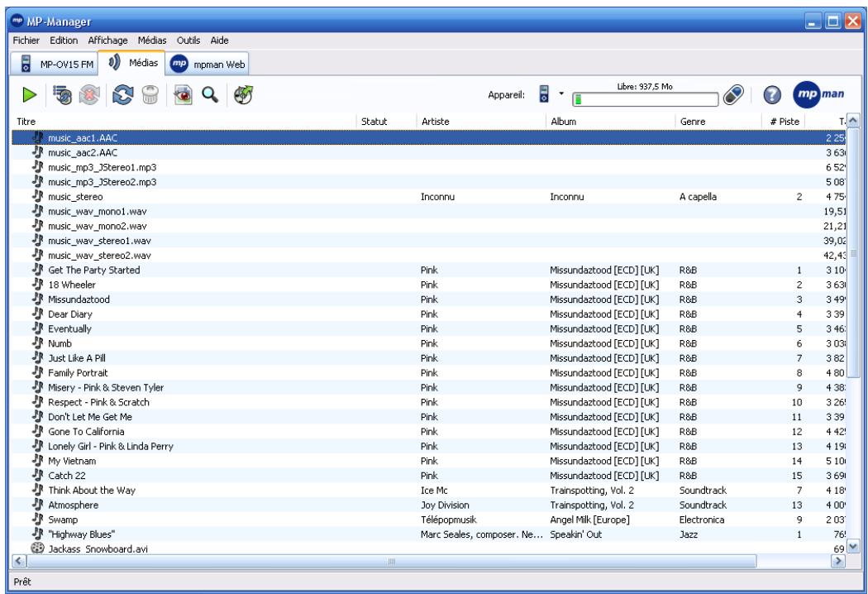The width and height of the screenshot is (868, 594).
Task: Delete file using the trash icon
Action: [150, 97]
